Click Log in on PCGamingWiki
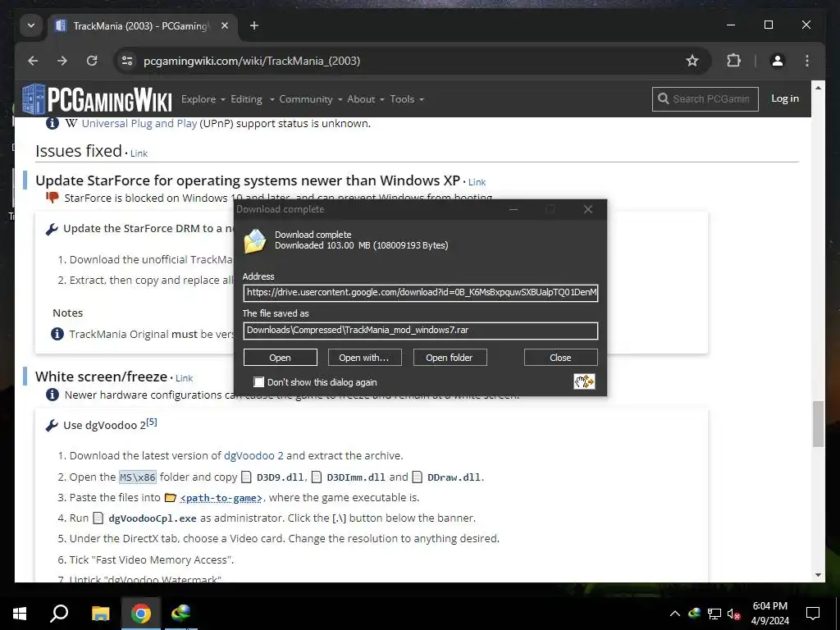The height and width of the screenshot is (630, 840). [x=785, y=98]
